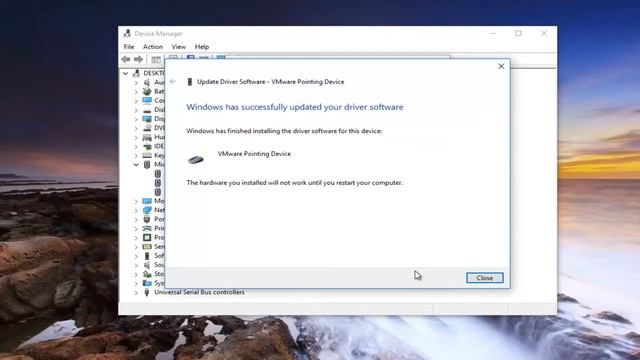Select the IDE controllers category icon
The width and height of the screenshot is (640, 360).
click(147, 146)
